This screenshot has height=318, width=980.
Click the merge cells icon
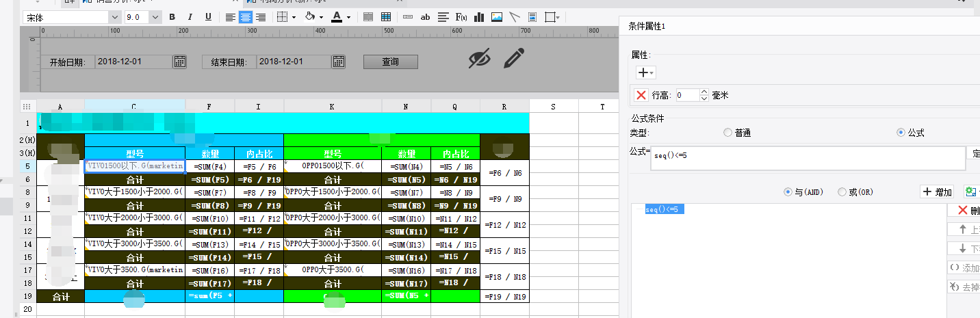[368, 17]
